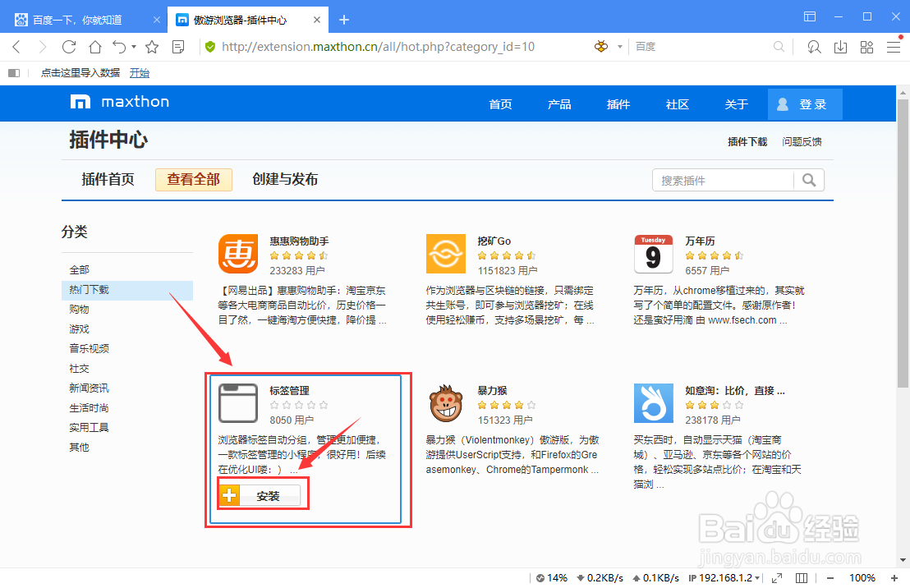This screenshot has height=588, width=910.
Task: Click the 如意淘 plugin icon
Action: (654, 403)
